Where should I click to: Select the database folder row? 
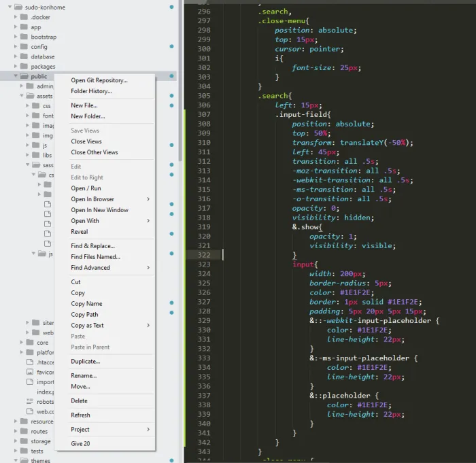tap(88, 56)
